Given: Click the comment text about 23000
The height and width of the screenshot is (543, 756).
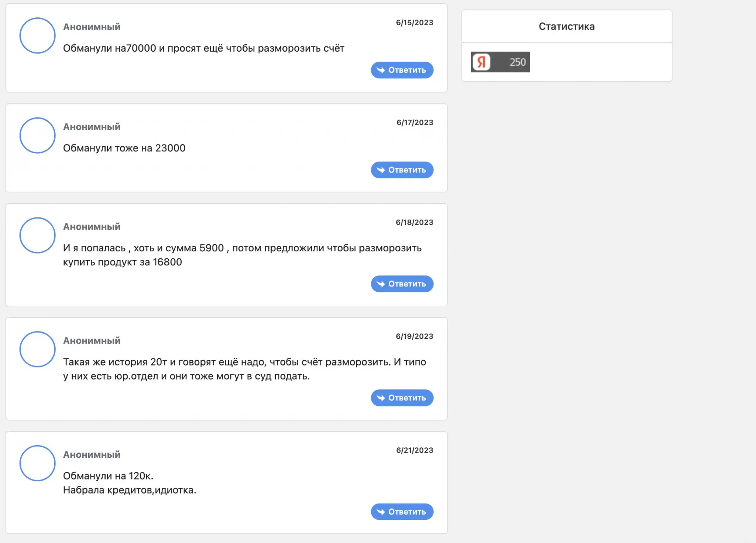Looking at the screenshot, I should click(x=124, y=148).
